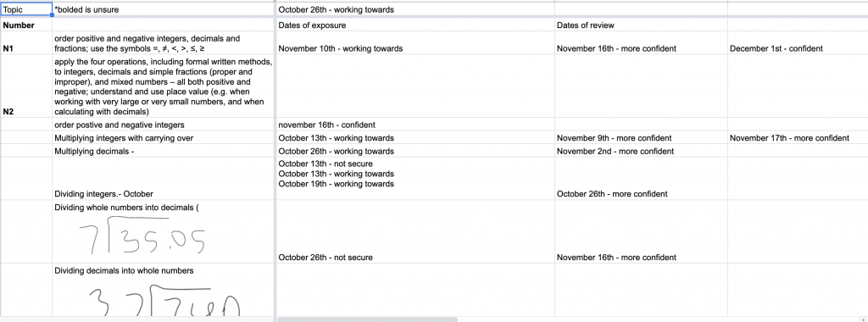Image resolution: width=868 pixels, height=322 pixels.
Task: Click the 'November 2nd - more confident' cell
Action: [x=641, y=151]
